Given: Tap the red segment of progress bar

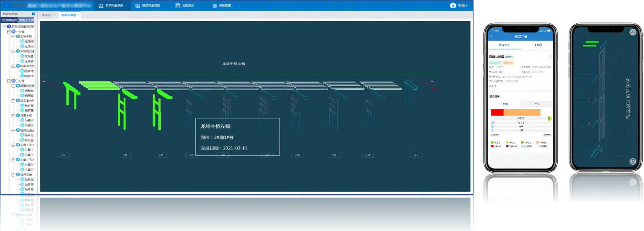Looking at the screenshot, I should (x=497, y=112).
